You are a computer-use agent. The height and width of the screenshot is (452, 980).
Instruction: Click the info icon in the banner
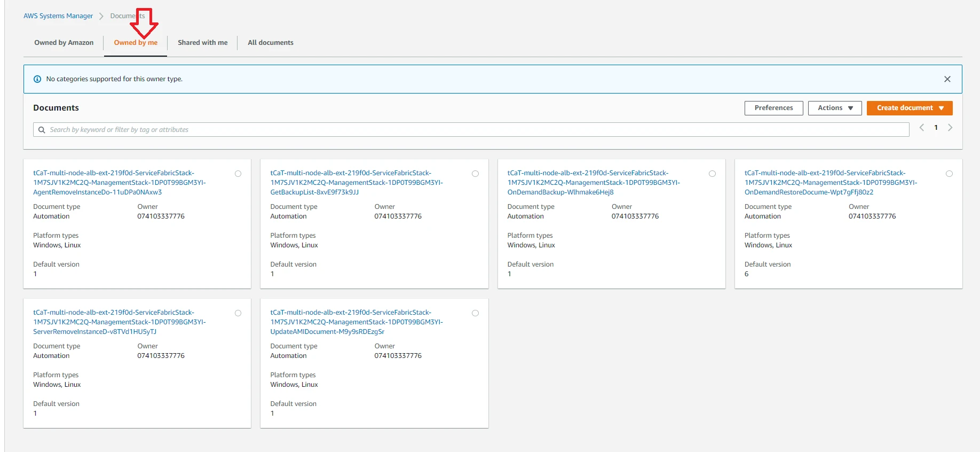click(x=37, y=79)
